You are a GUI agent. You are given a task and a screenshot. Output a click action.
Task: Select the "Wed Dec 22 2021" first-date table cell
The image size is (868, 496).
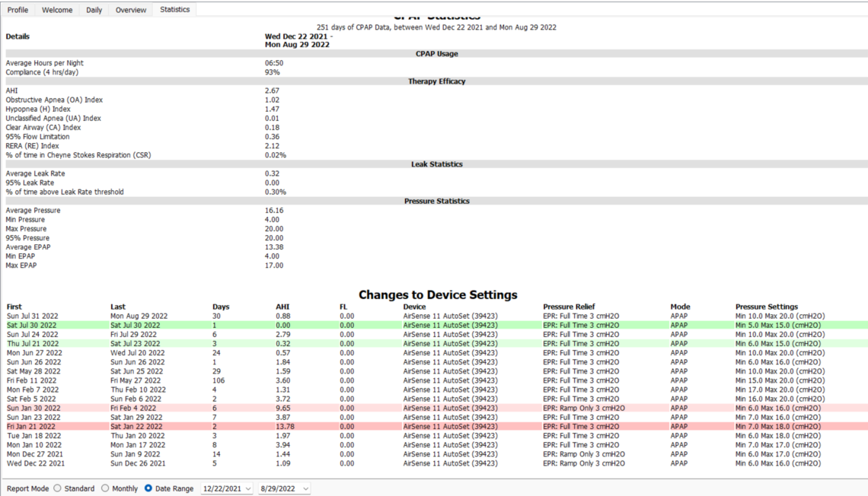click(36, 463)
